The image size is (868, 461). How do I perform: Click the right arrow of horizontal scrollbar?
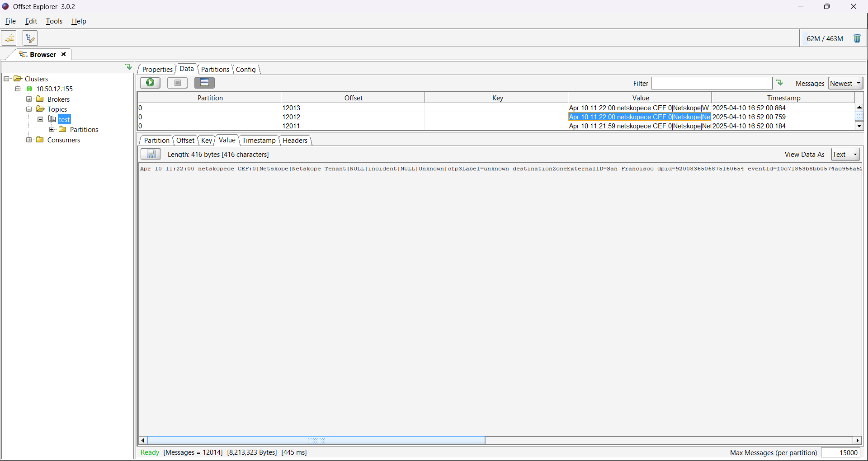(x=858, y=440)
